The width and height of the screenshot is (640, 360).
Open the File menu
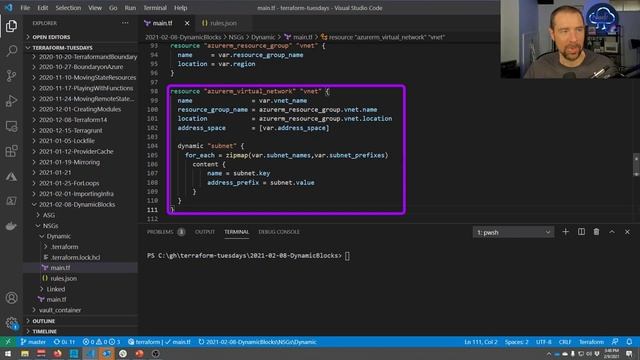coord(25,8)
